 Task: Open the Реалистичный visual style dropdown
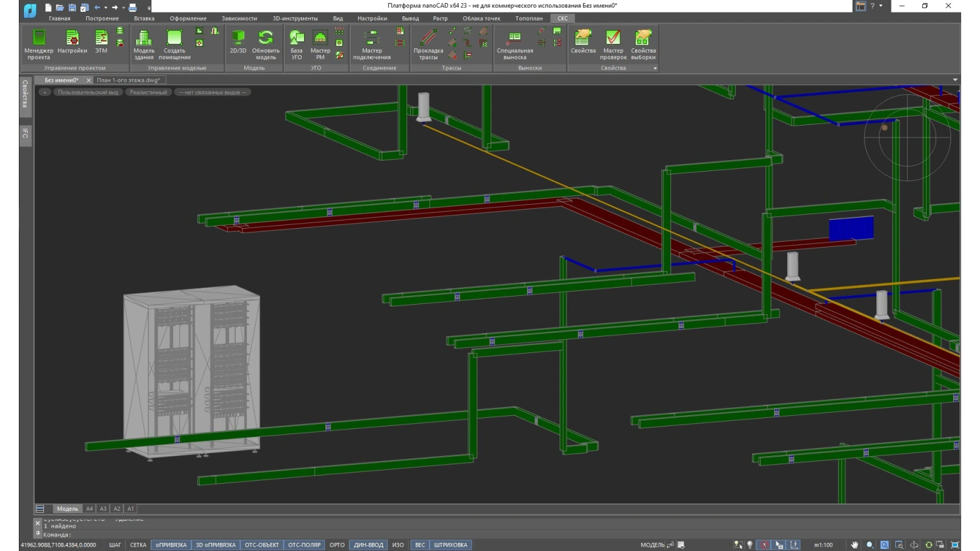[x=148, y=92]
